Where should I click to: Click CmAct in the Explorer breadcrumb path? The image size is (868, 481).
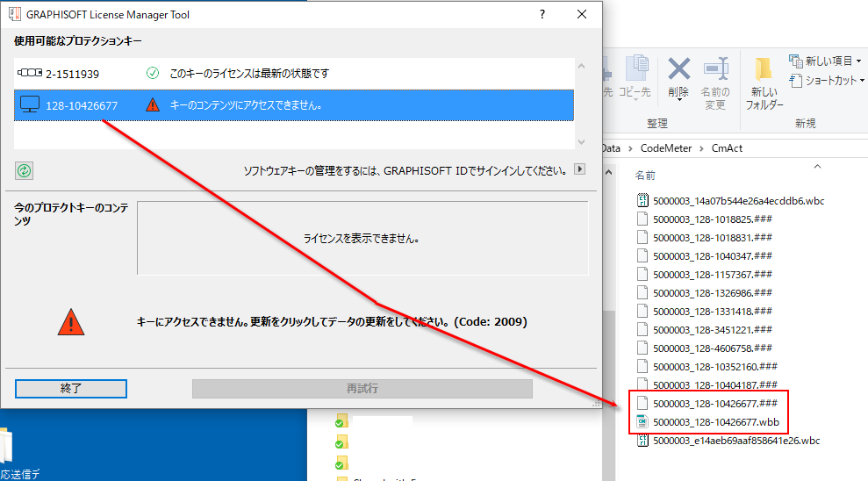[x=727, y=148]
